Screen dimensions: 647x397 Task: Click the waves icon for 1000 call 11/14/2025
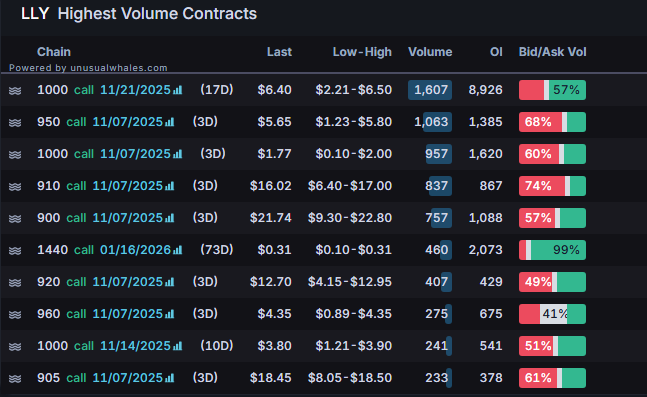(15, 346)
